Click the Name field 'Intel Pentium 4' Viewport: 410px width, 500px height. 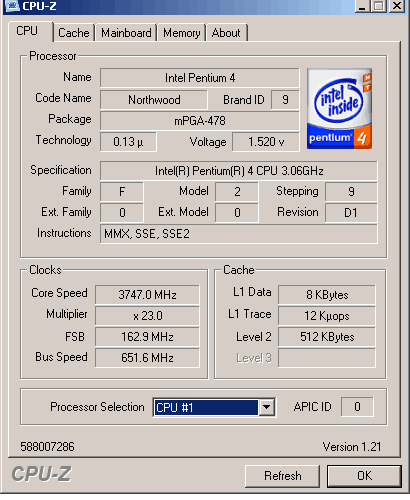(x=200, y=78)
